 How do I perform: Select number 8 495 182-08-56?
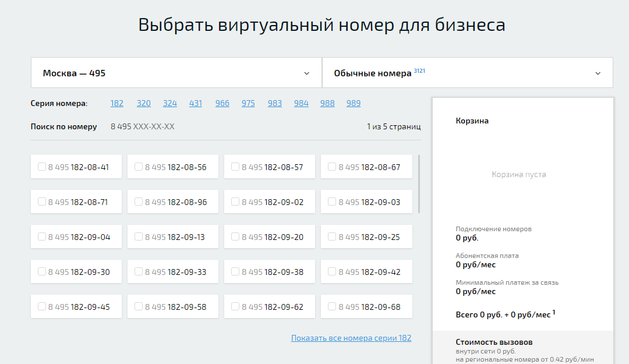[138, 166]
